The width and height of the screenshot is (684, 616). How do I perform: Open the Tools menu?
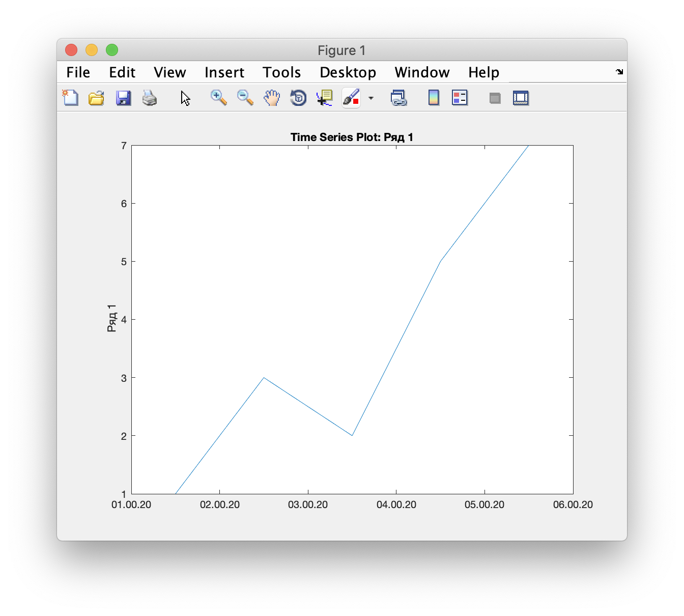click(x=282, y=72)
